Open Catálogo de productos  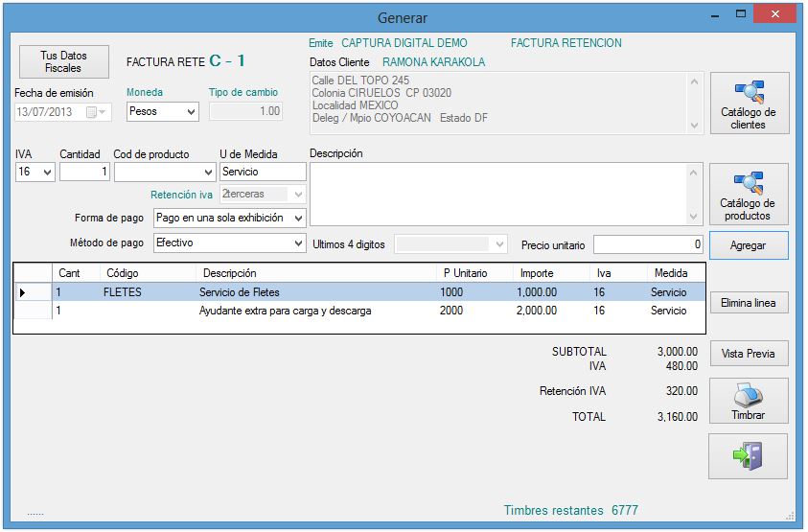pos(748,194)
